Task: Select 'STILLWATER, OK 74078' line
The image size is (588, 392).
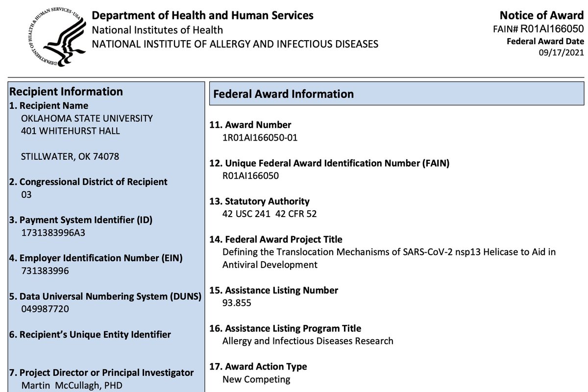Action: pyautogui.click(x=70, y=157)
